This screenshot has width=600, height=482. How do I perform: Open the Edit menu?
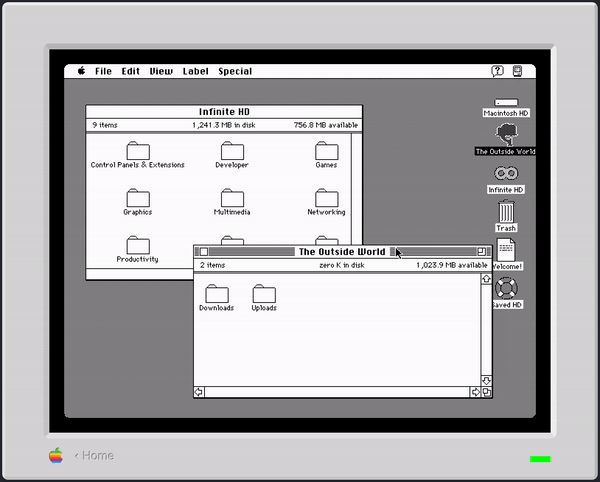click(x=130, y=71)
